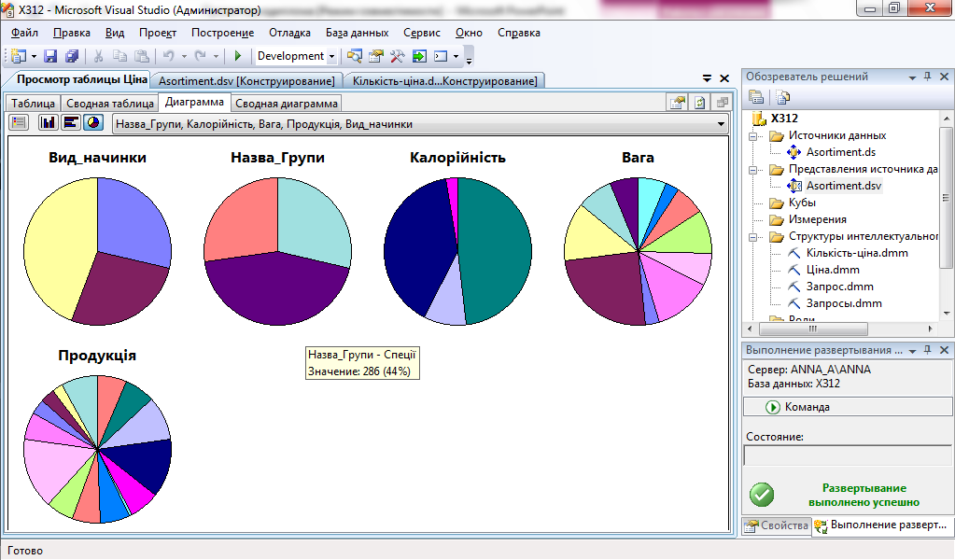Switch to the Сводная таблица tab
The height and width of the screenshot is (560, 955).
click(x=110, y=104)
